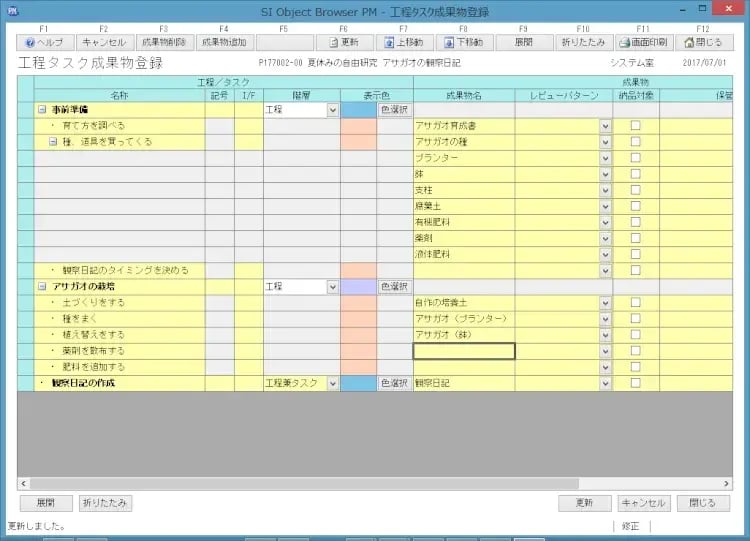
Task: Move row down with 下移動
Action: 463,43
